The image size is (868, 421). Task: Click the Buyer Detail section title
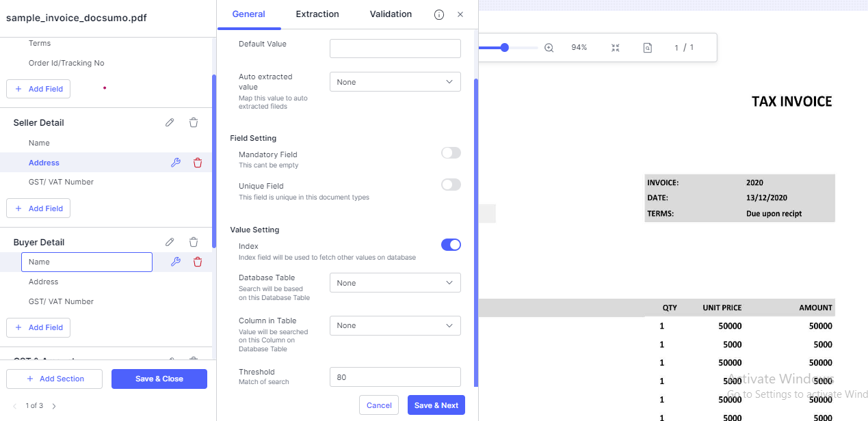point(39,242)
